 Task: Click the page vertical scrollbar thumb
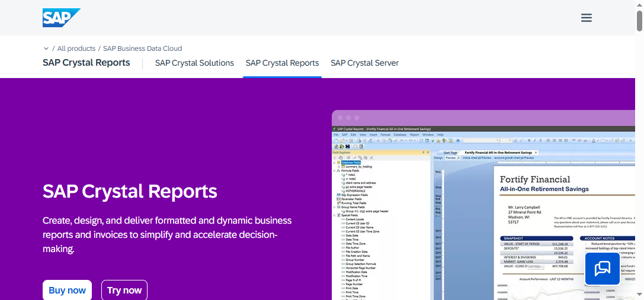click(640, 21)
